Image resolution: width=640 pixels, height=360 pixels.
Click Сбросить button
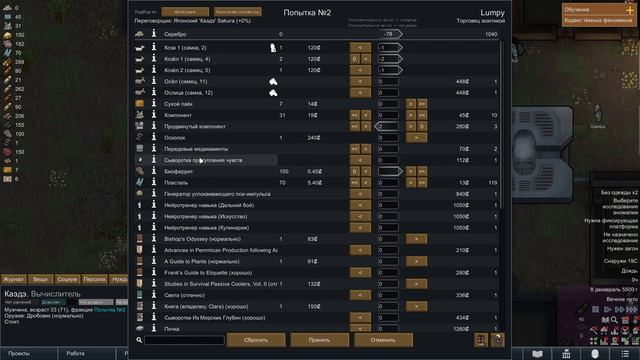(x=256, y=340)
